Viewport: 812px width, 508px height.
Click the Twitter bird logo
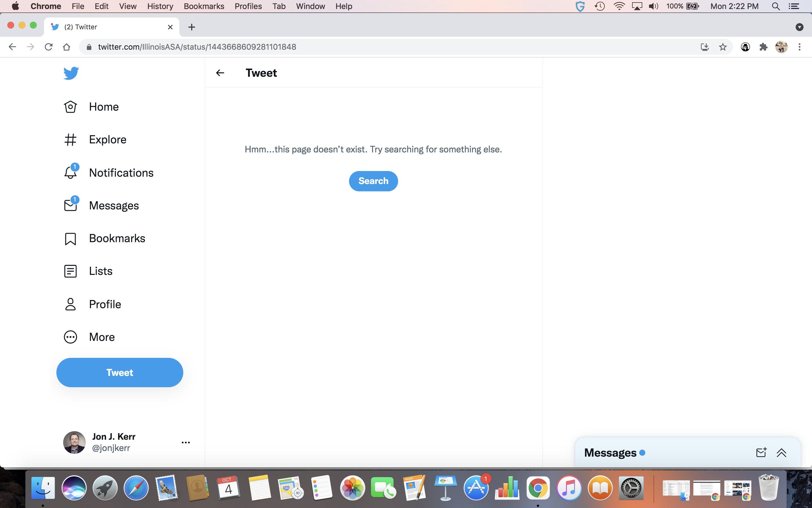pos(71,73)
